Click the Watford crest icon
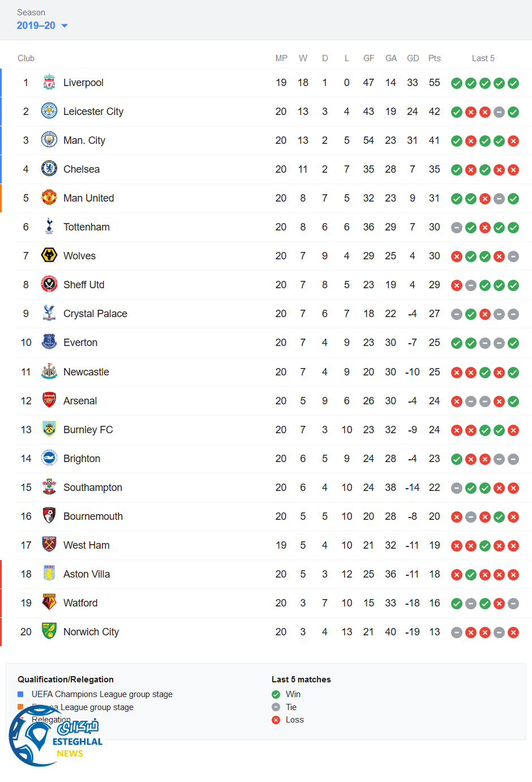Screen dimensions: 532x782 pyautogui.click(x=49, y=603)
